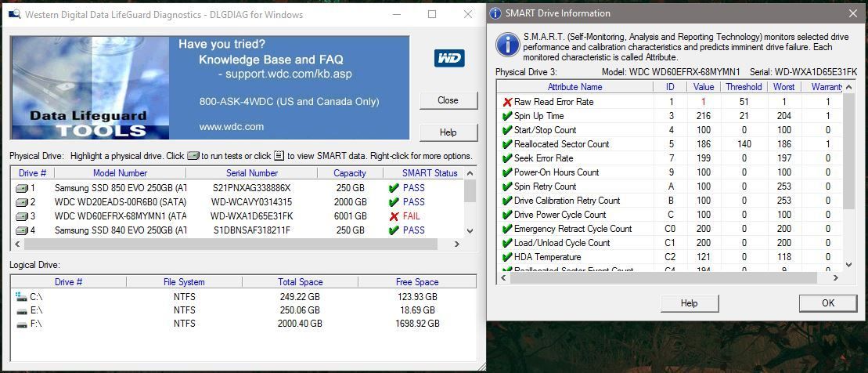
Task: Click the E:\ logical drive icon
Action: pyautogui.click(x=22, y=310)
